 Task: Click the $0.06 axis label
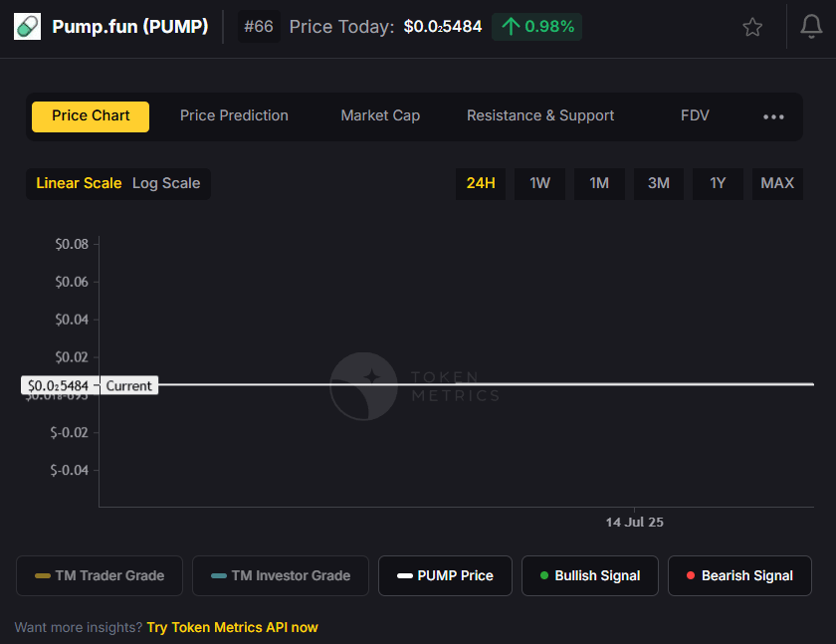tap(72, 282)
